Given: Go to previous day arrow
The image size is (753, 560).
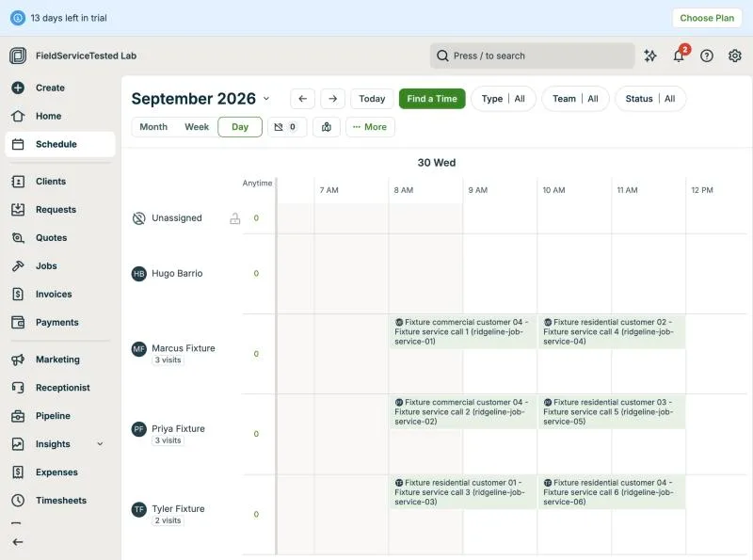Looking at the screenshot, I should [x=302, y=99].
